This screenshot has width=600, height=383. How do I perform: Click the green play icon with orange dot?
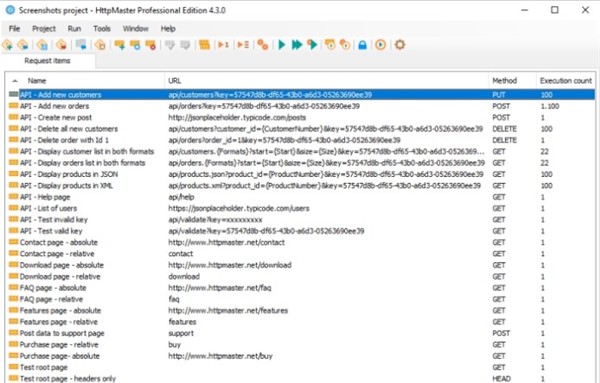tap(313, 45)
